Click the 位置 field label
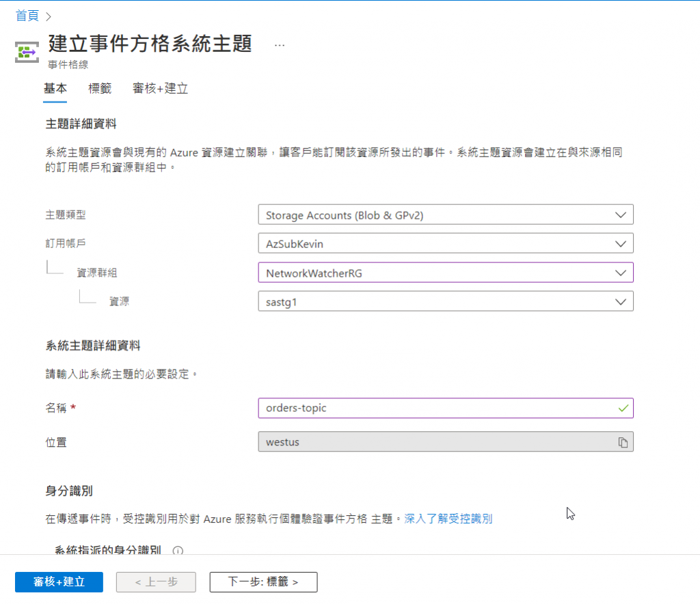700x604 pixels. [x=56, y=442]
